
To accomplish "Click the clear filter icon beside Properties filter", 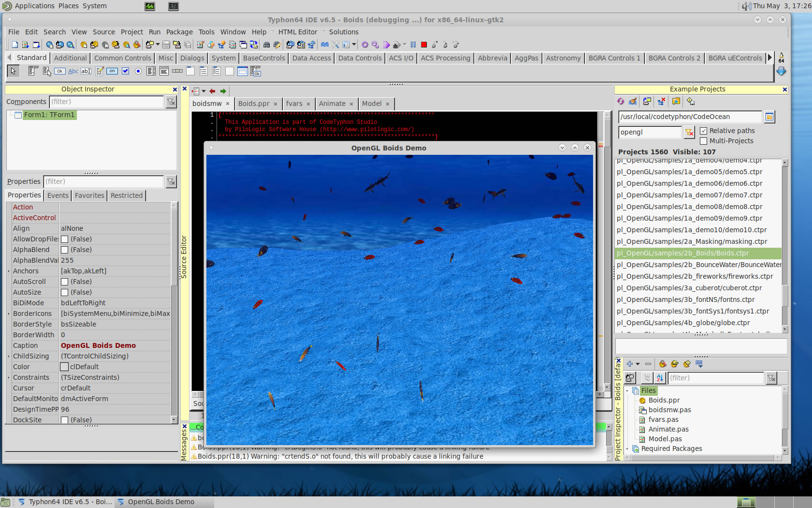I will (171, 181).
